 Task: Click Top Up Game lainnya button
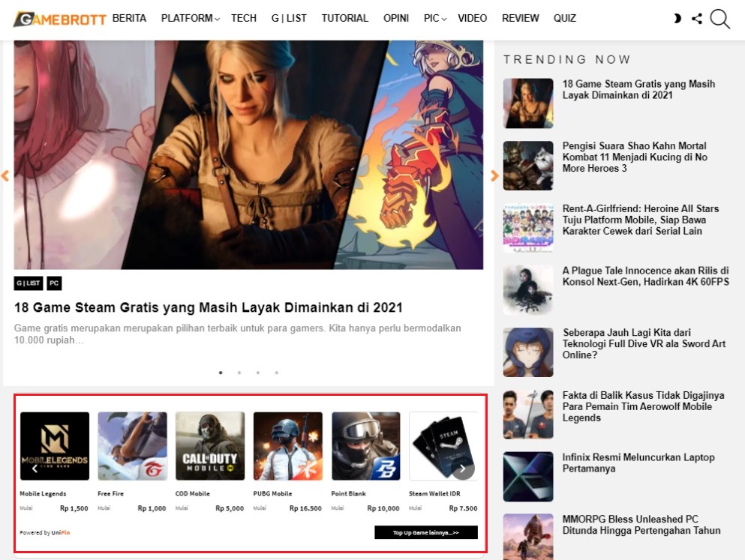pos(425,533)
